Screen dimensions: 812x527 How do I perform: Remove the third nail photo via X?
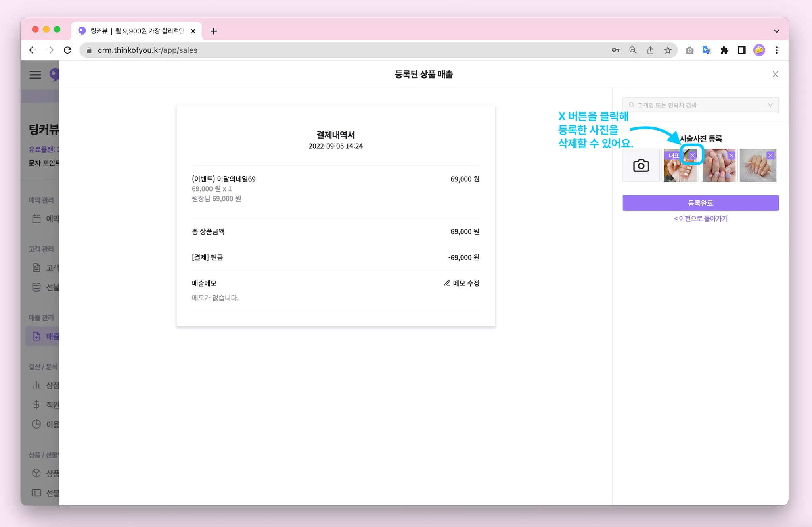coord(770,155)
